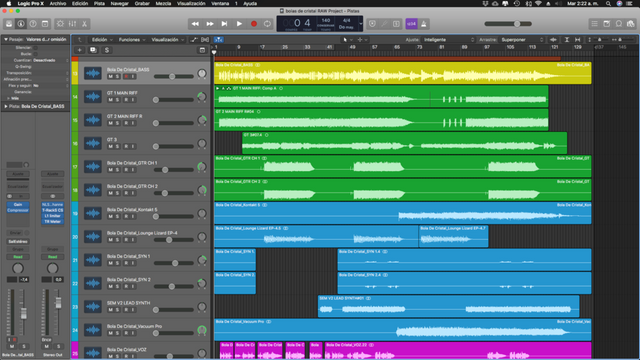Viewport: 640px width, 360px height.
Task: Select the SEM V2 LEAD SYNTH region
Action: click(448, 306)
